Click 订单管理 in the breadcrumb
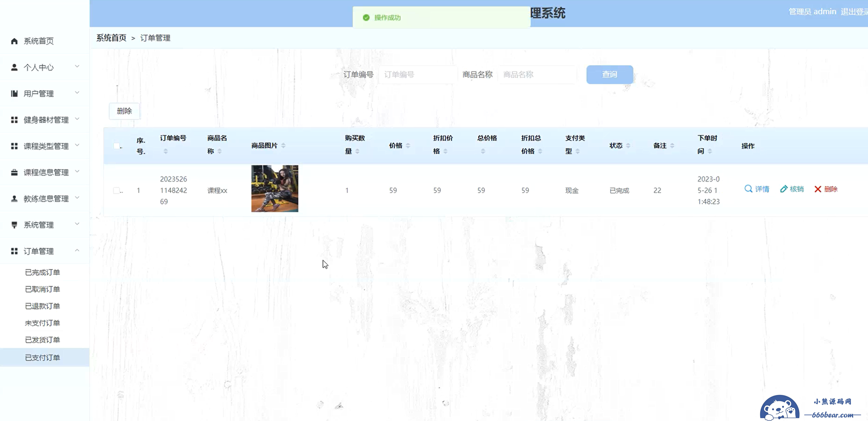This screenshot has height=421, width=868. pos(155,38)
